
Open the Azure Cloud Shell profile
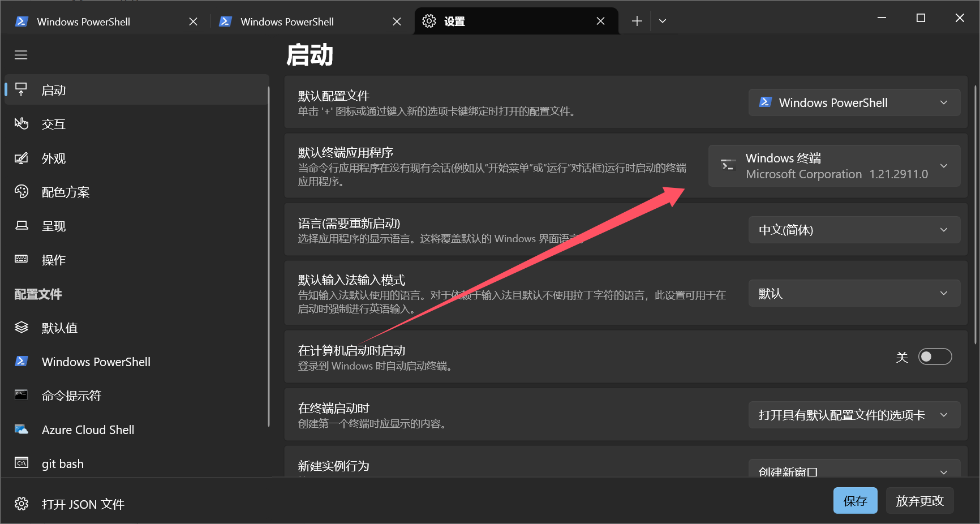88,430
